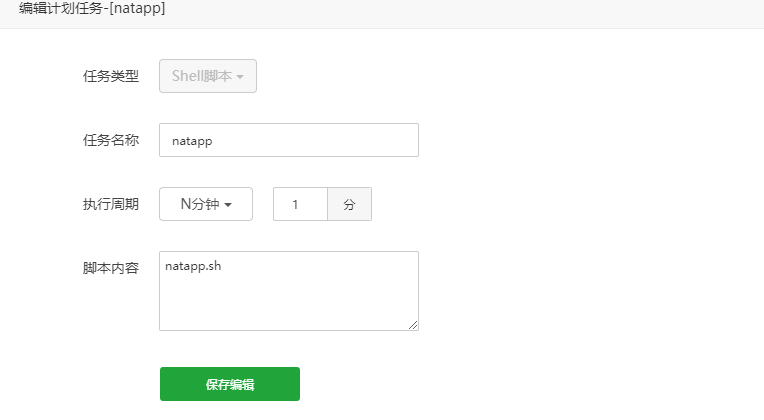
Task: Click the 任务名称 label
Action: 111,140
